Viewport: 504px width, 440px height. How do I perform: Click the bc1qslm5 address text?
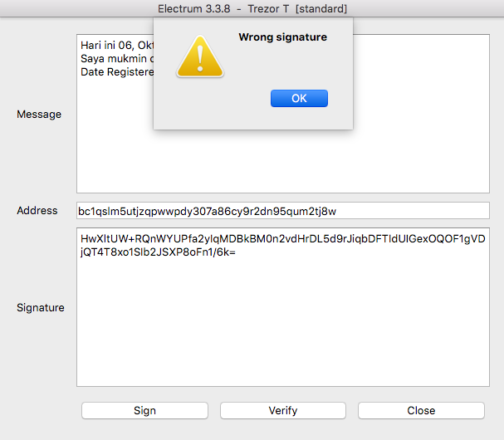[x=207, y=212]
